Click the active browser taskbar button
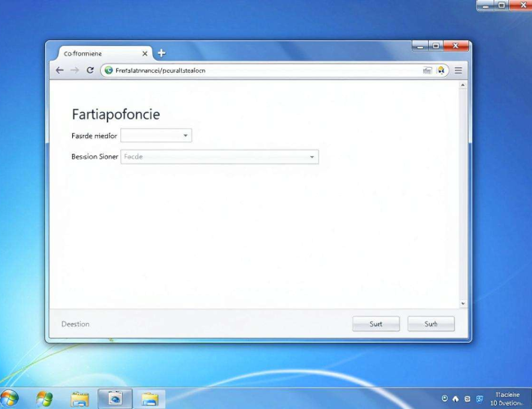The image size is (532, 409). pyautogui.click(x=115, y=398)
